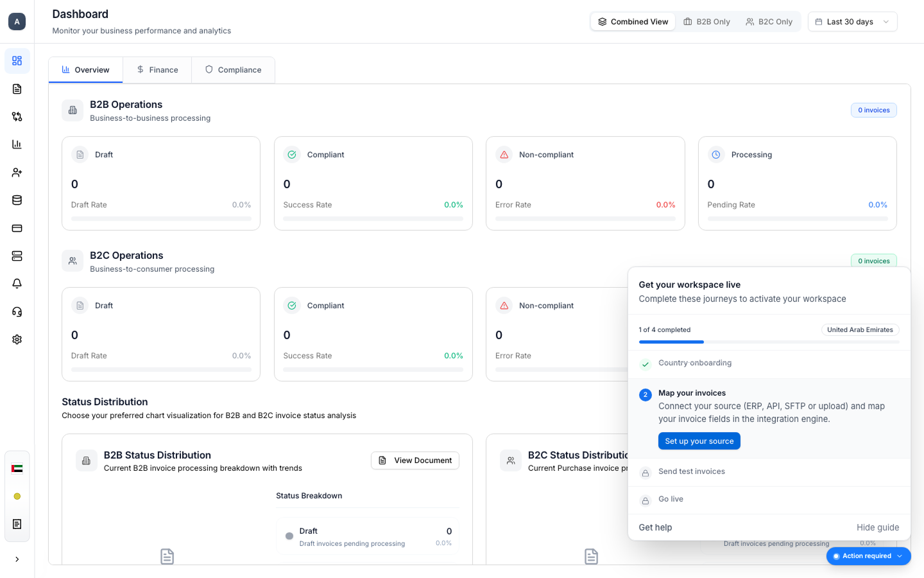Click the locked Go live step
This screenshot has height=578, width=924.
tap(769, 500)
